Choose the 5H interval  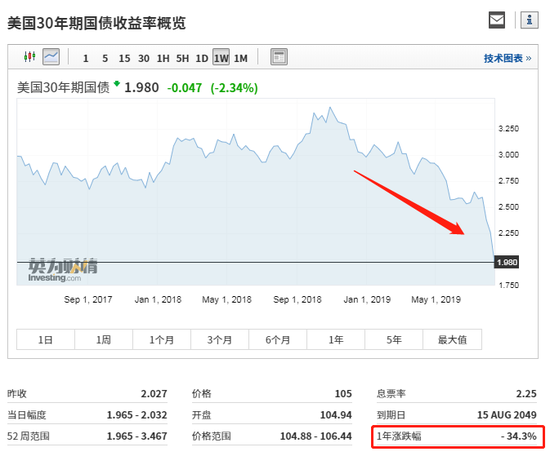click(182, 58)
